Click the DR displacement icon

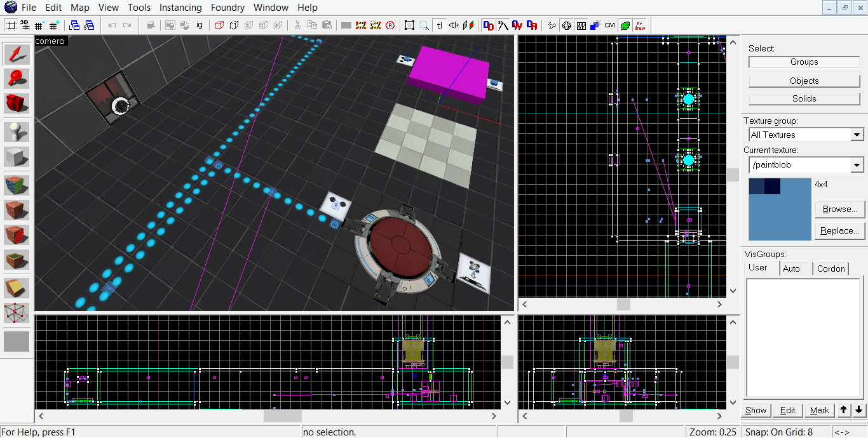point(532,25)
